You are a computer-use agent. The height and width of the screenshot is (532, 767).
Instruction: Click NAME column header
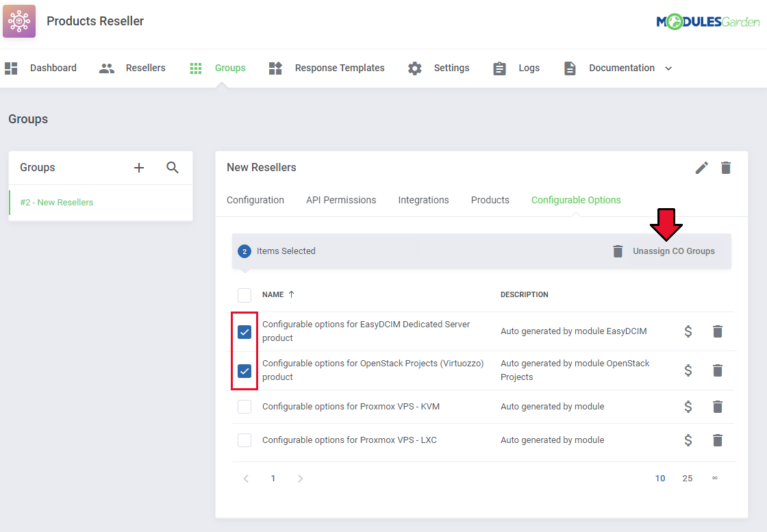[273, 294]
